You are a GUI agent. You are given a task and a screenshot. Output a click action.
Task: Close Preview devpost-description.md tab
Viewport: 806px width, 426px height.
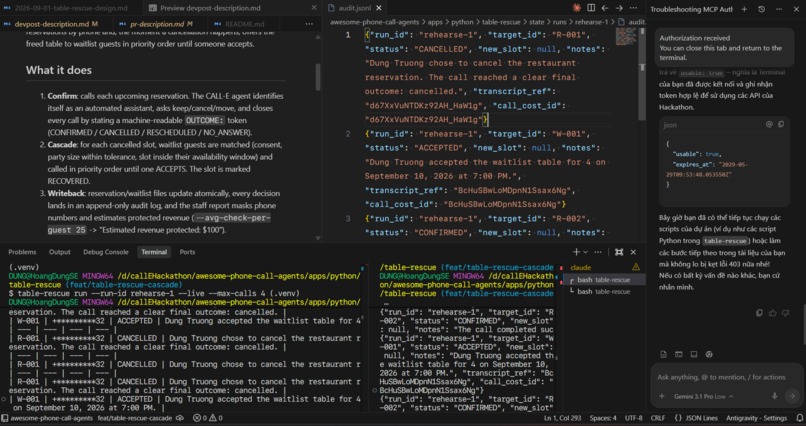point(314,8)
